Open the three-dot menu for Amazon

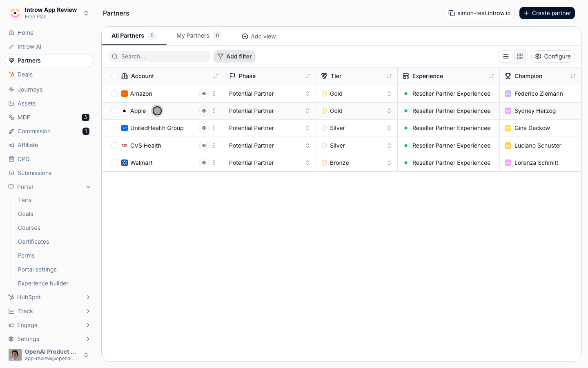click(x=214, y=94)
